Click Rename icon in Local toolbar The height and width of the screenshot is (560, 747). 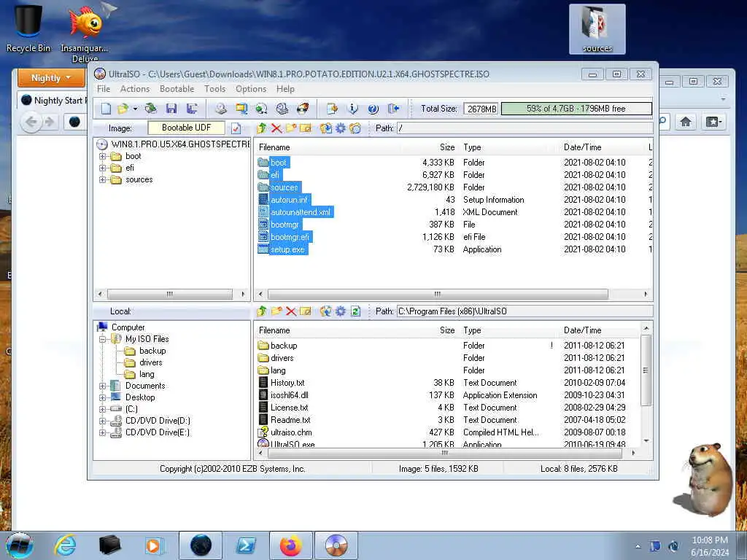tap(306, 311)
